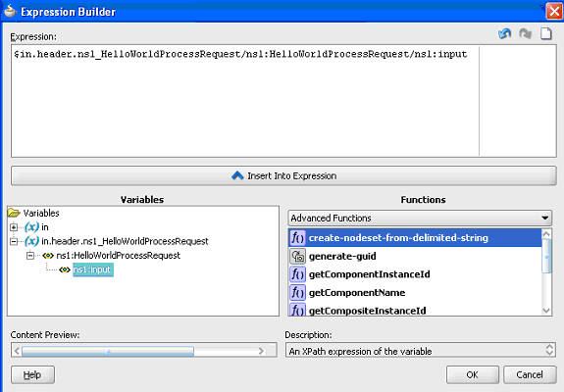
Task: Collapse the ns1:HelloWorldProcessRequest element node
Action: pyautogui.click(x=30, y=256)
